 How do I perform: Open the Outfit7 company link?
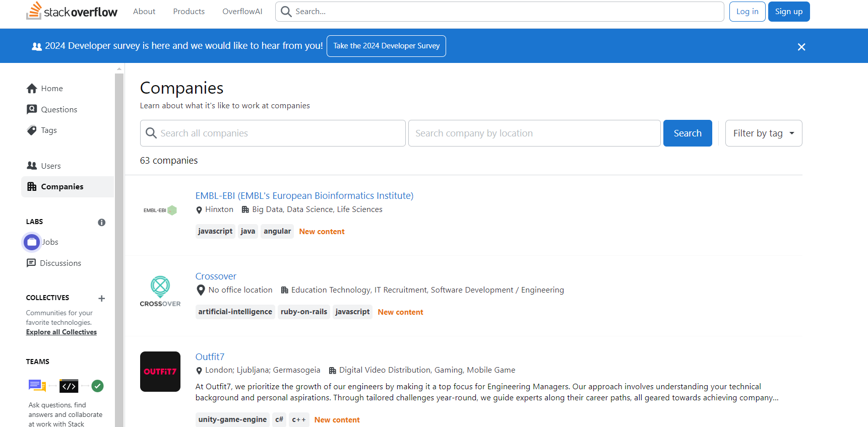click(x=210, y=357)
